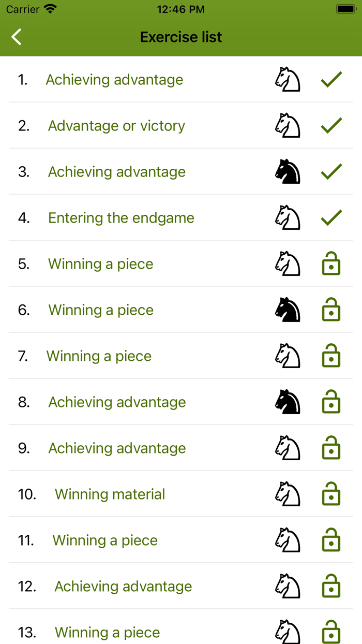This screenshot has width=362, height=644.
Task: Click black knight icon for exercise 6
Action: point(288,310)
